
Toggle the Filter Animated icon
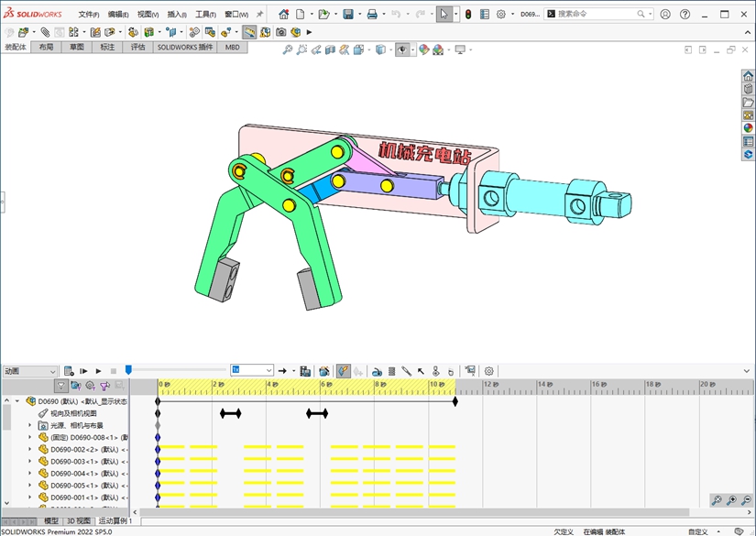click(x=76, y=386)
